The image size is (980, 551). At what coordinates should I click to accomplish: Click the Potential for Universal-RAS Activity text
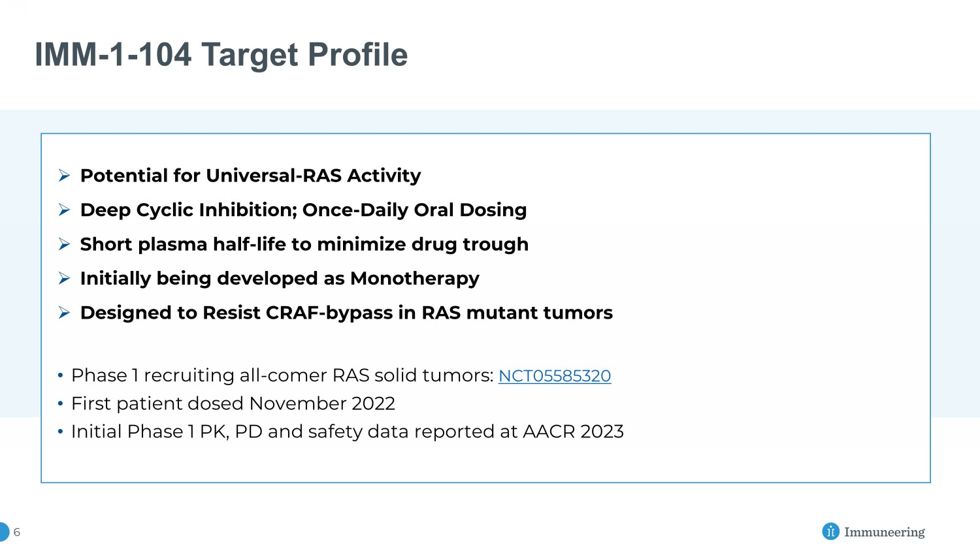(x=250, y=176)
